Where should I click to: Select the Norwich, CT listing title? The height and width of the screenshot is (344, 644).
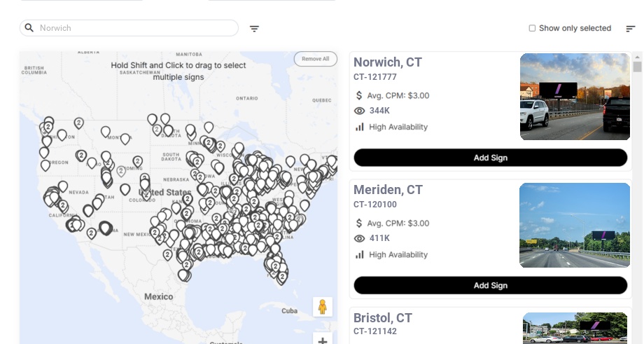[x=388, y=62]
